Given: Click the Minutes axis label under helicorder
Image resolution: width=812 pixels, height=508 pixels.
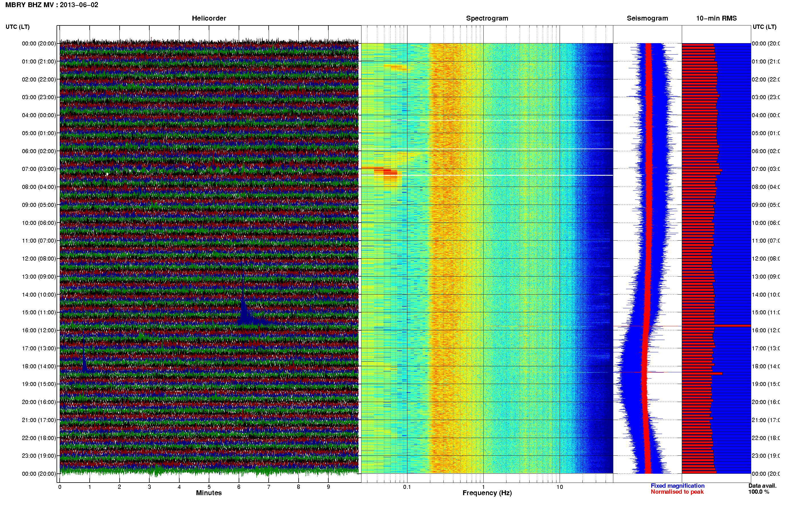Looking at the screenshot, I should pos(209,493).
